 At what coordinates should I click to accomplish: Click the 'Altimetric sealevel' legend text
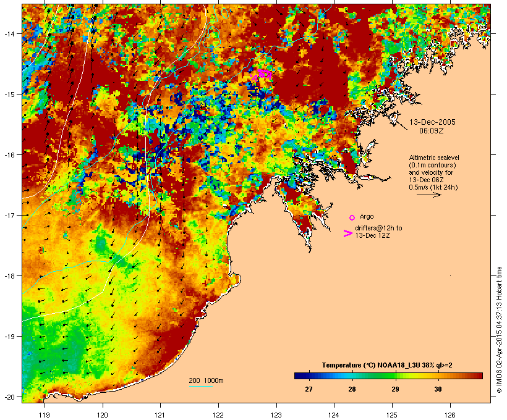click(434, 157)
